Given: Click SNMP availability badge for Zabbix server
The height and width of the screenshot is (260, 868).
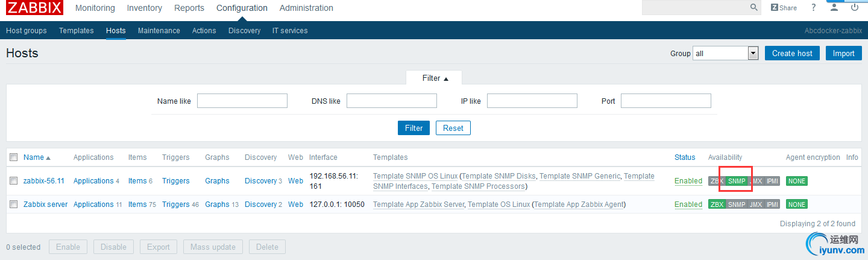Looking at the screenshot, I should coord(737,205).
